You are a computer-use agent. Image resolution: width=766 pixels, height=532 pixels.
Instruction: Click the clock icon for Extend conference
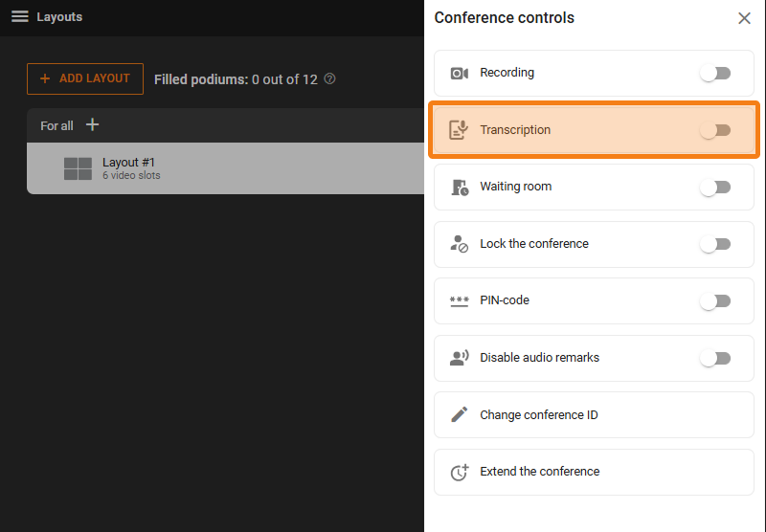(x=460, y=472)
